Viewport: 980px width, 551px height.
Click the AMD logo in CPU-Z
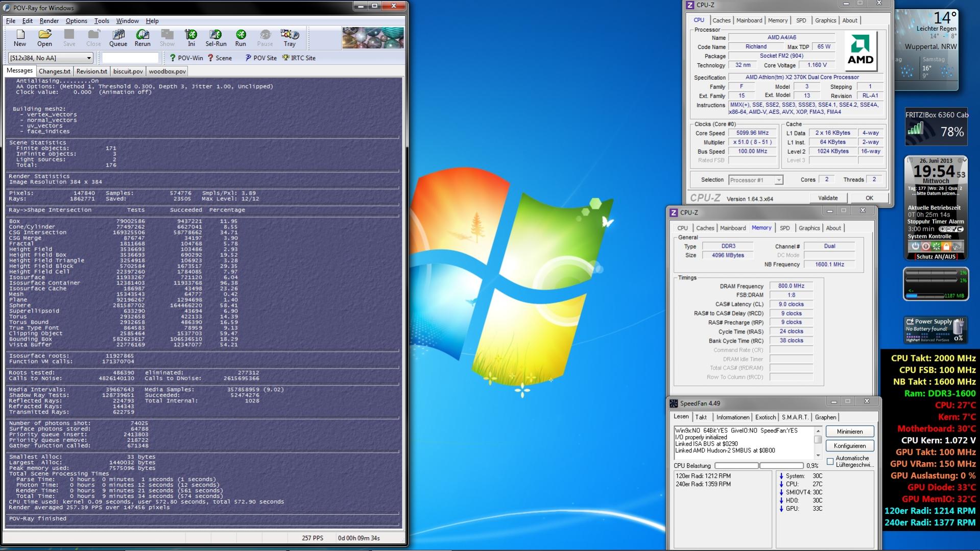(x=861, y=51)
